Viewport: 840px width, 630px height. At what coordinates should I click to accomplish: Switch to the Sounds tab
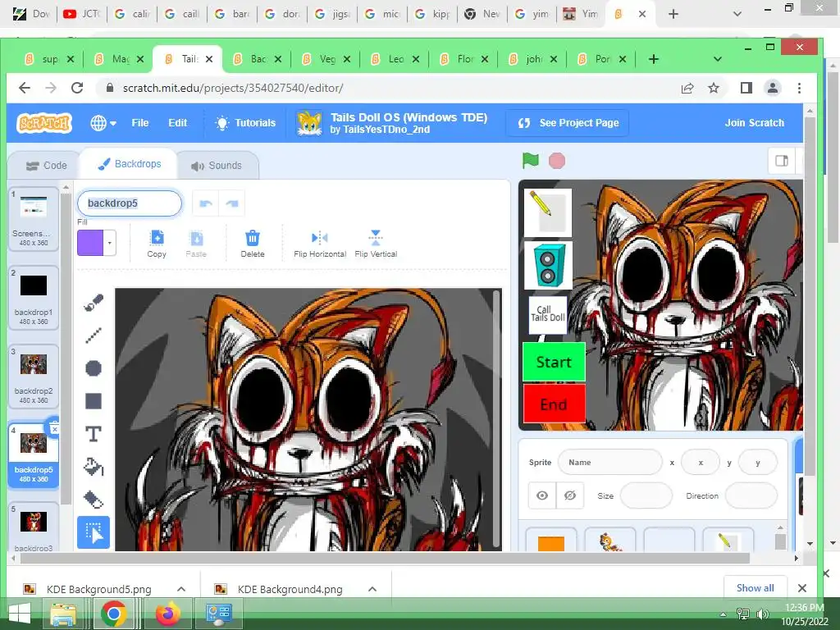[217, 166]
